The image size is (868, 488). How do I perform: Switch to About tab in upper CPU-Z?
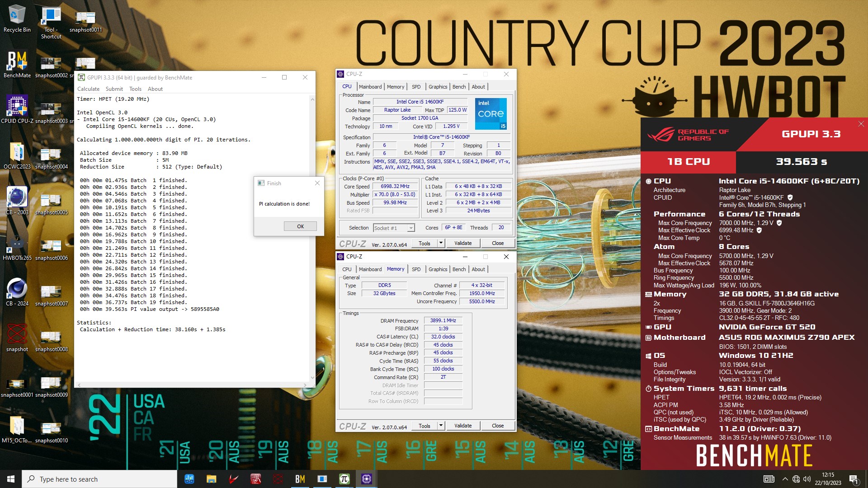click(478, 87)
